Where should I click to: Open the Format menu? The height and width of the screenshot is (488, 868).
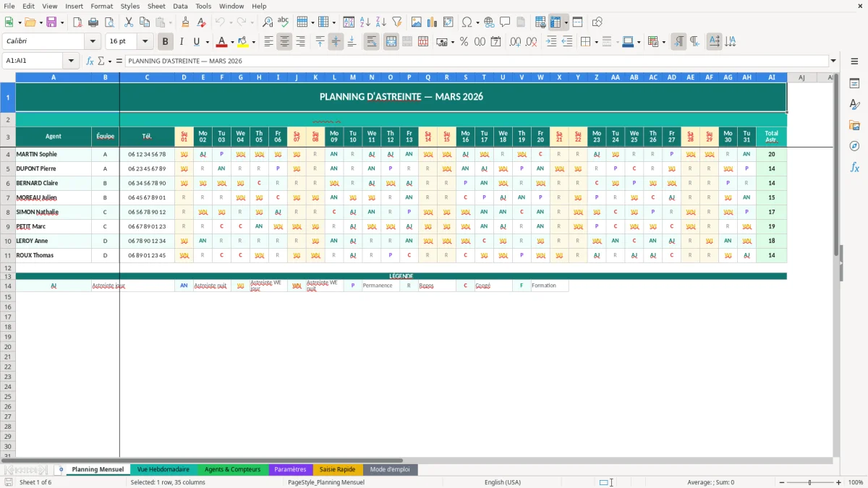pos(102,6)
